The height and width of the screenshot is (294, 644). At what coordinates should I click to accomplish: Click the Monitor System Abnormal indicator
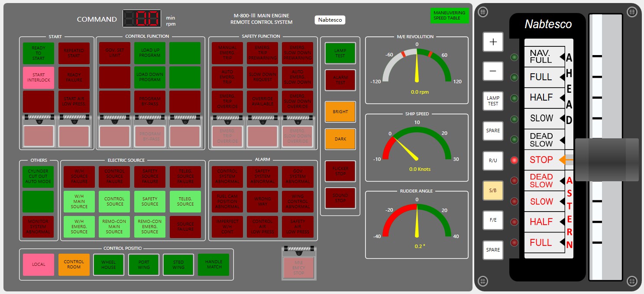pyautogui.click(x=39, y=227)
